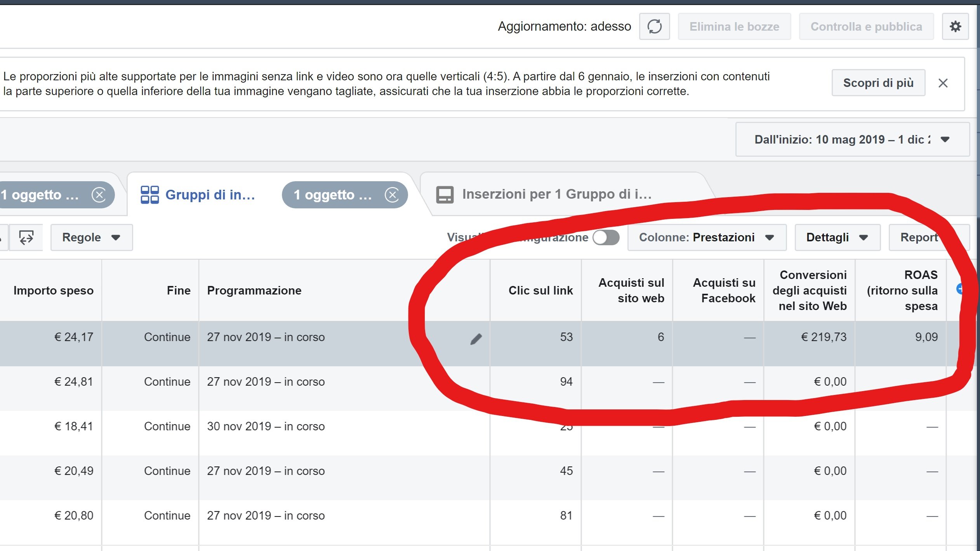Remove the '1 oggetto' chip beside Gruppi di inserzioni

click(392, 195)
